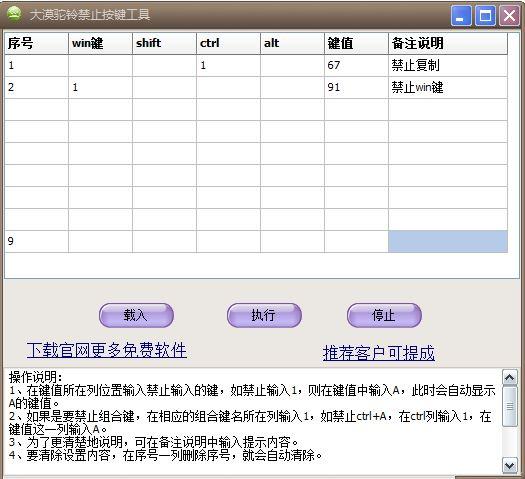This screenshot has width=525, height=479.
Task: Open the 下载官网更多免费软件 link
Action: coord(106,350)
